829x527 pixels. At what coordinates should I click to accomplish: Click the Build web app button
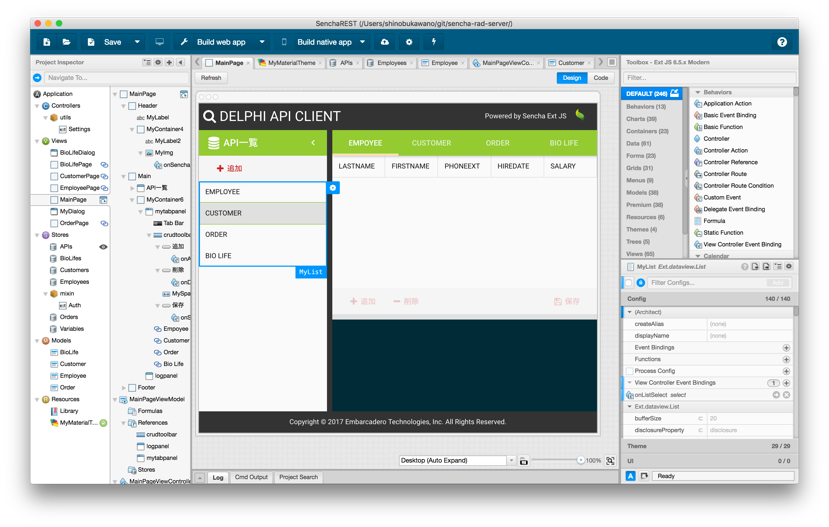click(x=213, y=42)
